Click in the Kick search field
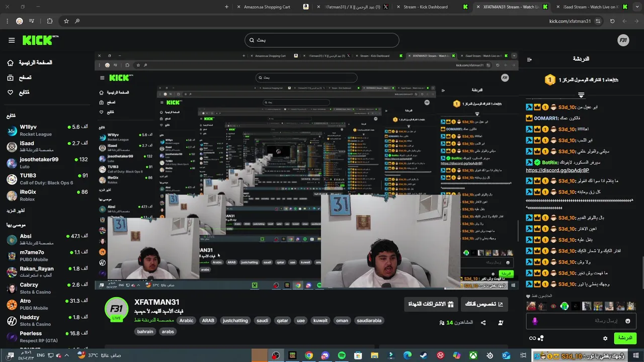Viewport: 644px width, 362px height. coord(322,40)
